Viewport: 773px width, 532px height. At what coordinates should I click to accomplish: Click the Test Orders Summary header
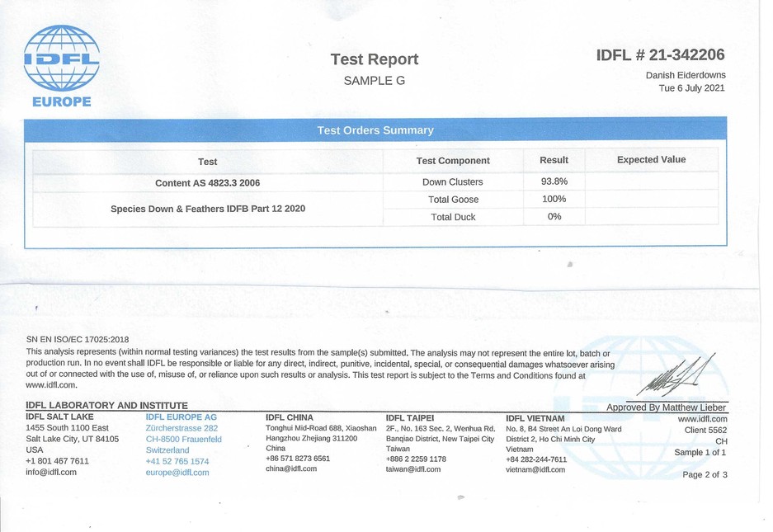pyautogui.click(x=375, y=130)
